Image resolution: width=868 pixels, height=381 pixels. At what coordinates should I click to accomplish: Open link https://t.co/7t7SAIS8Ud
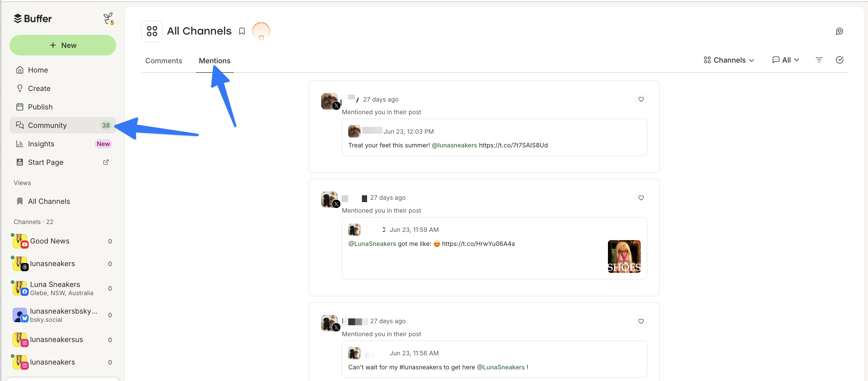coord(513,145)
